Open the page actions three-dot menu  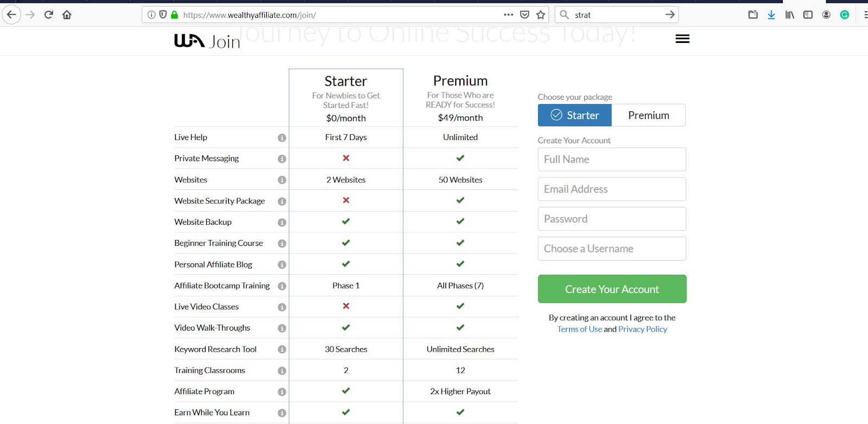tap(508, 15)
